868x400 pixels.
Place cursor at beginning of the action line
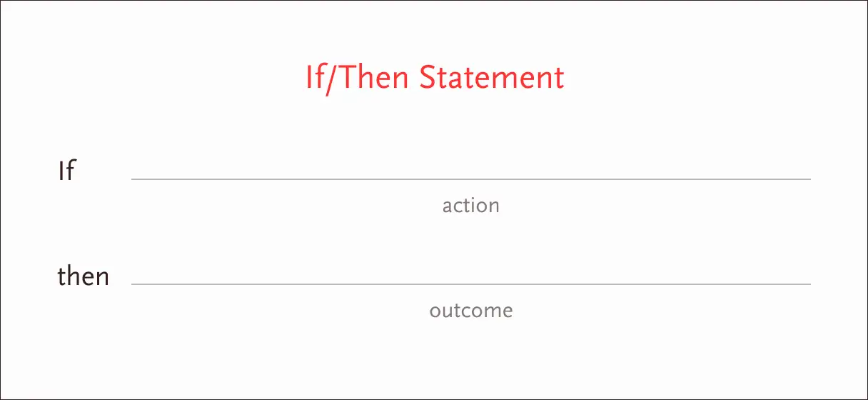tap(133, 179)
